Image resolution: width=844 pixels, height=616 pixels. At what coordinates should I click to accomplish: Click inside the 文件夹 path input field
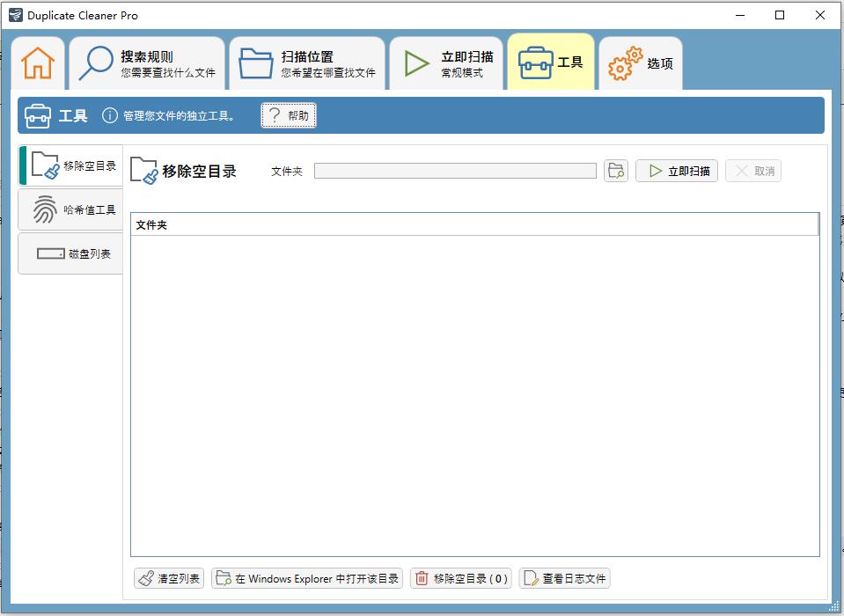tap(455, 170)
